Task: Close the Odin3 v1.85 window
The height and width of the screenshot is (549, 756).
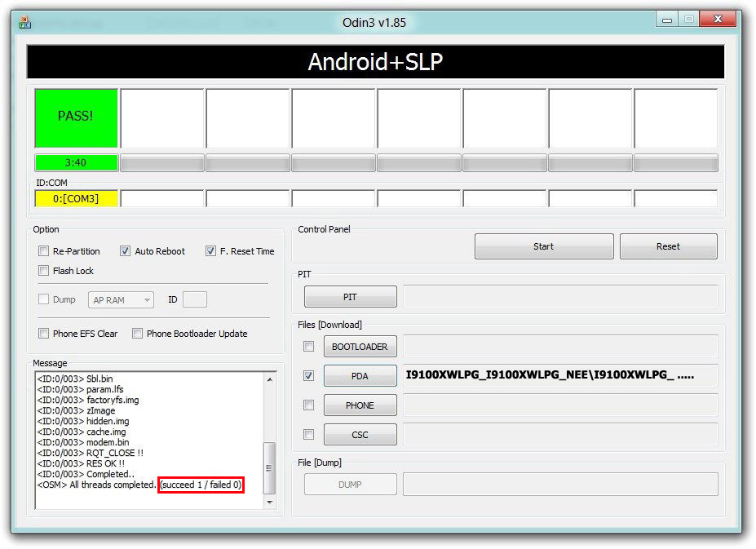Action: pos(718,20)
